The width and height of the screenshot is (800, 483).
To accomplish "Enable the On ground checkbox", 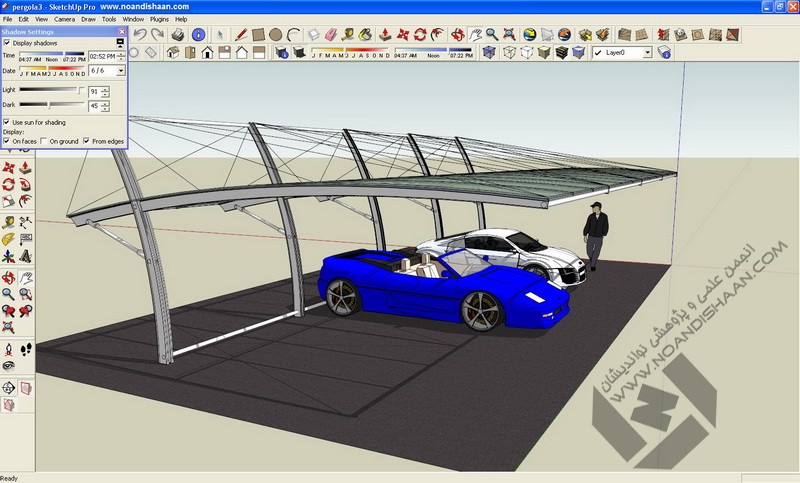I will 45,141.
